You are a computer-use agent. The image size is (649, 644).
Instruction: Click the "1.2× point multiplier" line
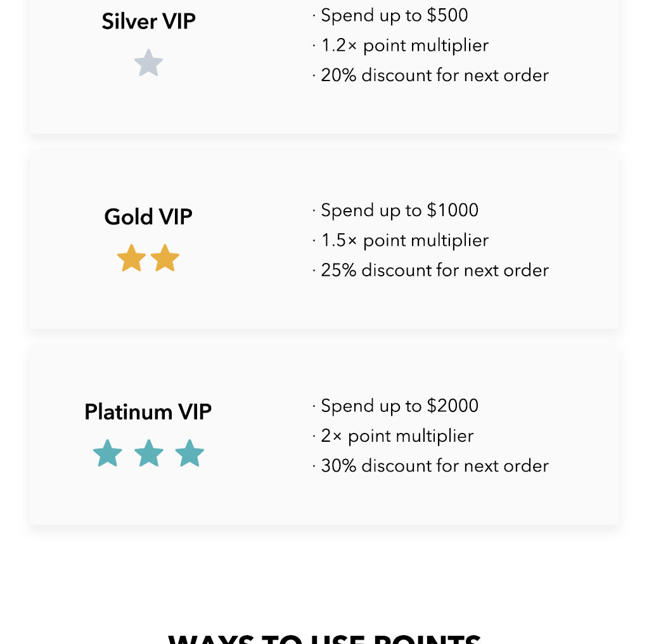[404, 46]
